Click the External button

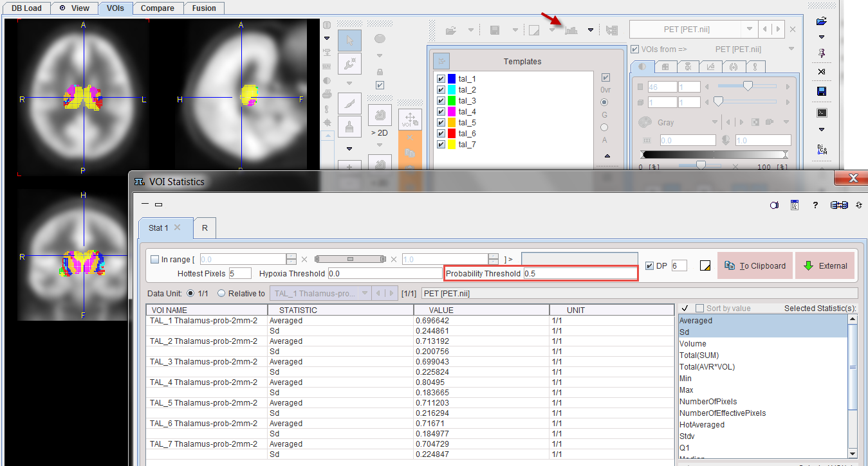pyautogui.click(x=825, y=265)
